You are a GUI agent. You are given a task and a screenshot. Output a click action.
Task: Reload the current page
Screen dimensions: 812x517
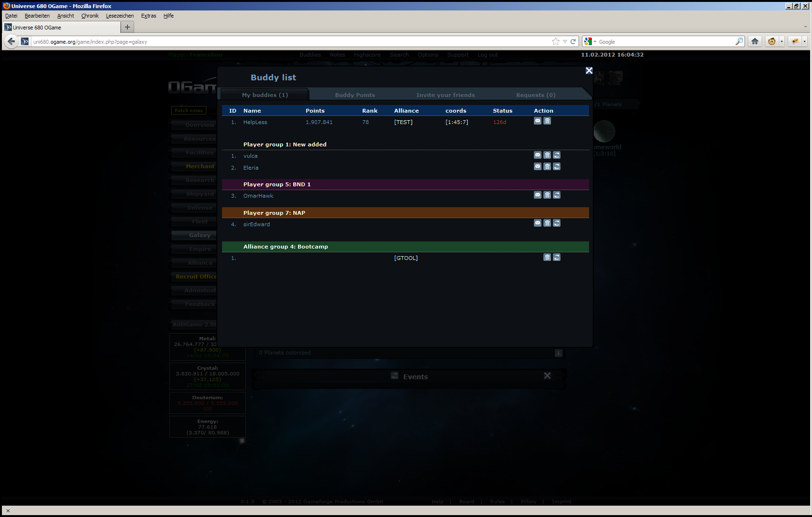(x=573, y=41)
